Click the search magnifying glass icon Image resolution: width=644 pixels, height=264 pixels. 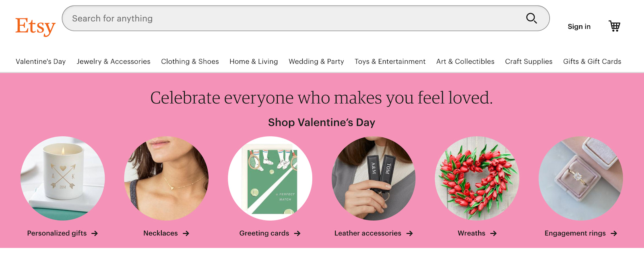pyautogui.click(x=531, y=18)
